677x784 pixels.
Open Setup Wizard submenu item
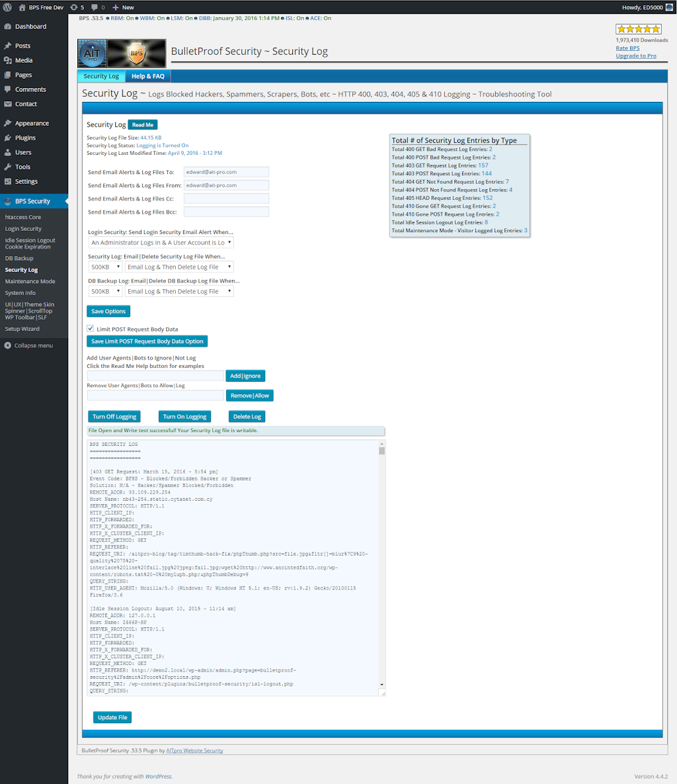22,329
